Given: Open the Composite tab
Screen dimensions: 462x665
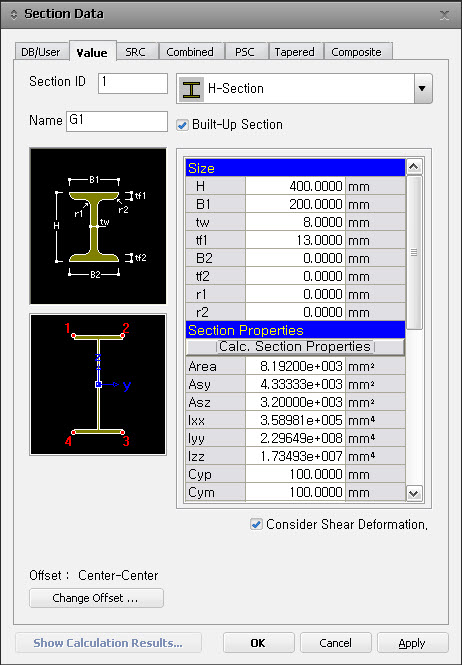Looking at the screenshot, I should pyautogui.click(x=356, y=52).
